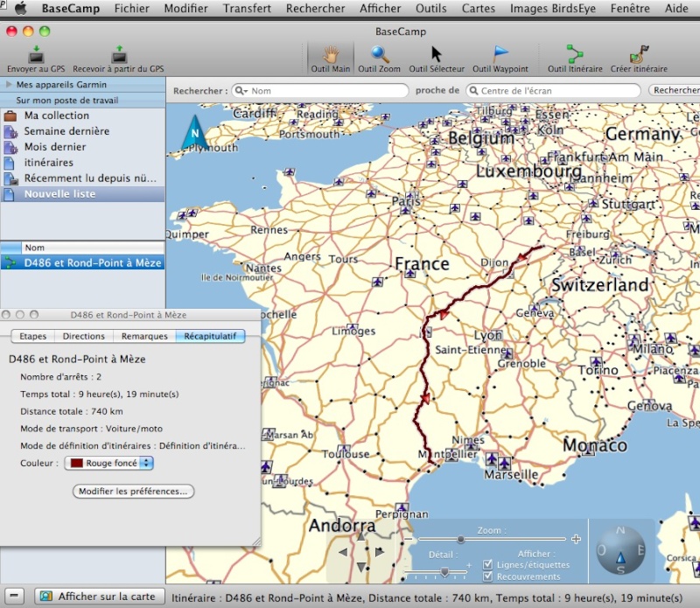Open the BaseCamp application menu
The width and height of the screenshot is (700, 608).
(71, 8)
